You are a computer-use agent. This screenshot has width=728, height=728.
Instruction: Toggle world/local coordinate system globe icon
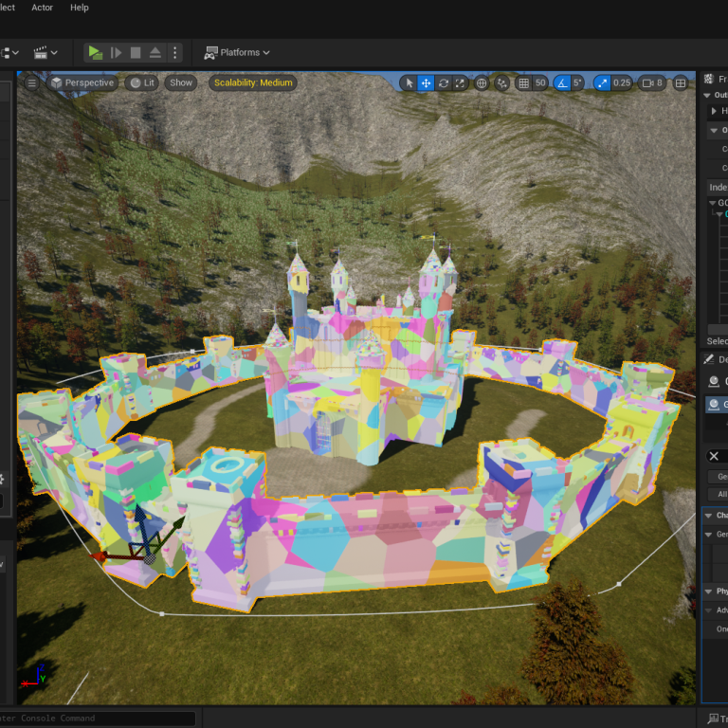point(482,83)
